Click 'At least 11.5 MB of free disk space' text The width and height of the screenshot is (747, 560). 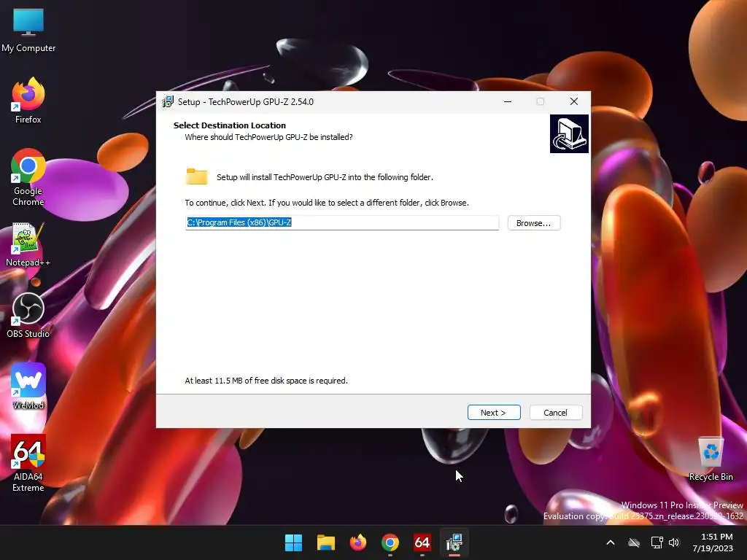click(x=266, y=381)
